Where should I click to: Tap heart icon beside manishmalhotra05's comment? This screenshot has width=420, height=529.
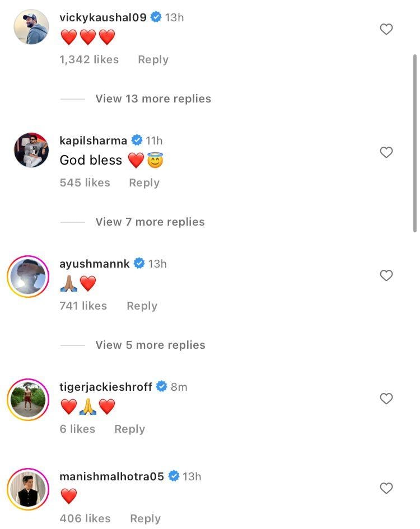coord(386,488)
